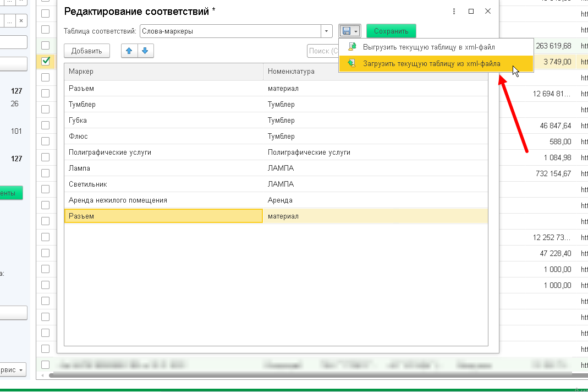Uncheck the ticked checkbox in background list
This screenshot has width=588, height=392.
click(45, 61)
